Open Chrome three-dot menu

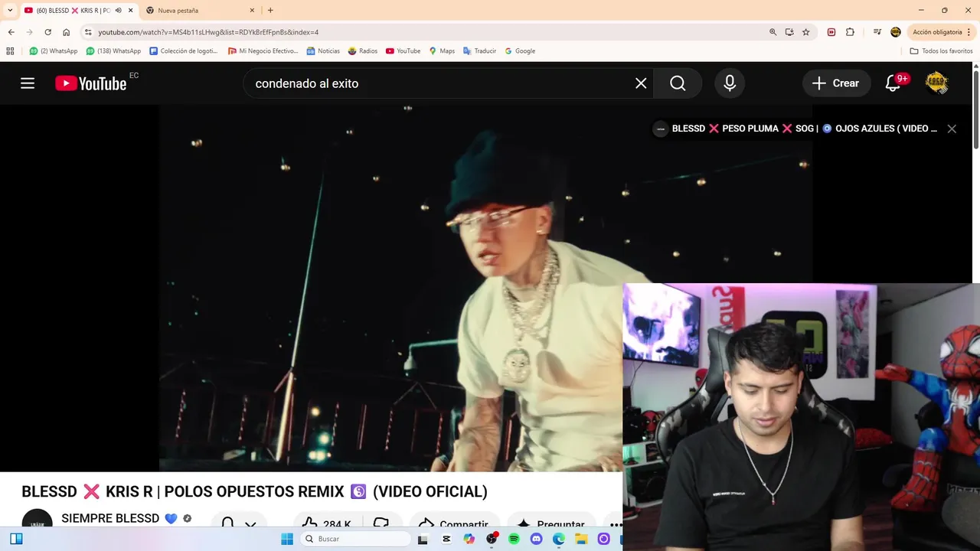tap(969, 32)
